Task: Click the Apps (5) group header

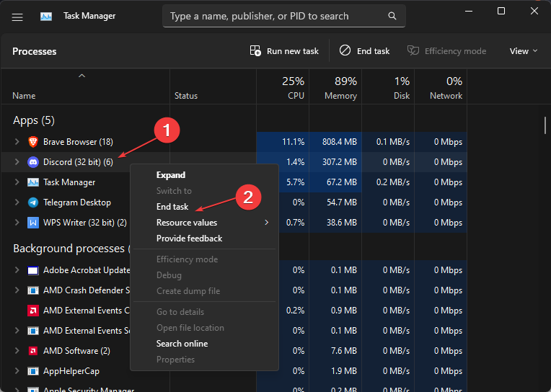Action: point(34,120)
